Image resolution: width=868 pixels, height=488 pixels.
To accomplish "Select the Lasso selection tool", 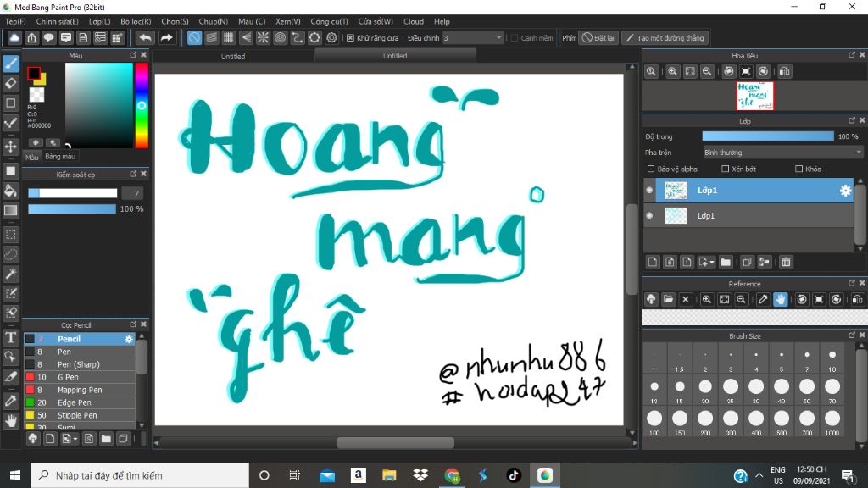I will pos(10,254).
